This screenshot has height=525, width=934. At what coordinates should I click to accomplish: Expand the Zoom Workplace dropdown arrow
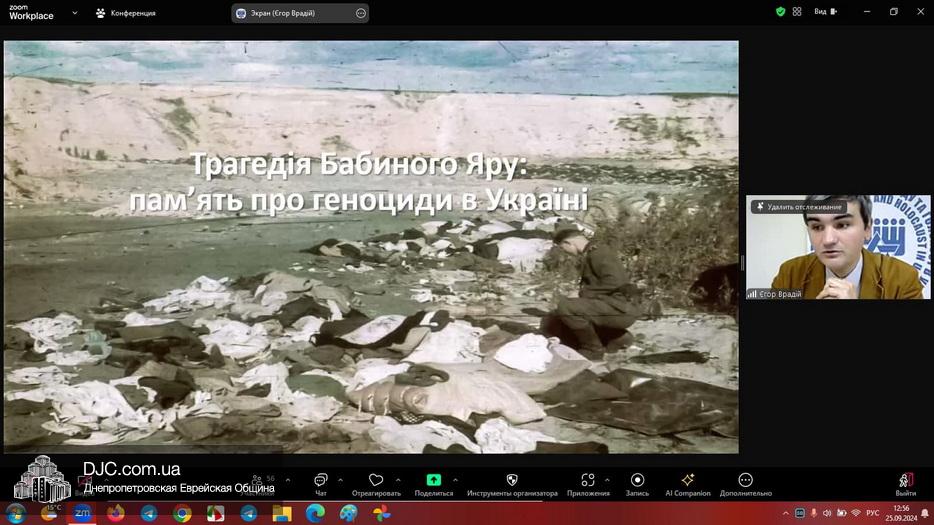point(75,13)
